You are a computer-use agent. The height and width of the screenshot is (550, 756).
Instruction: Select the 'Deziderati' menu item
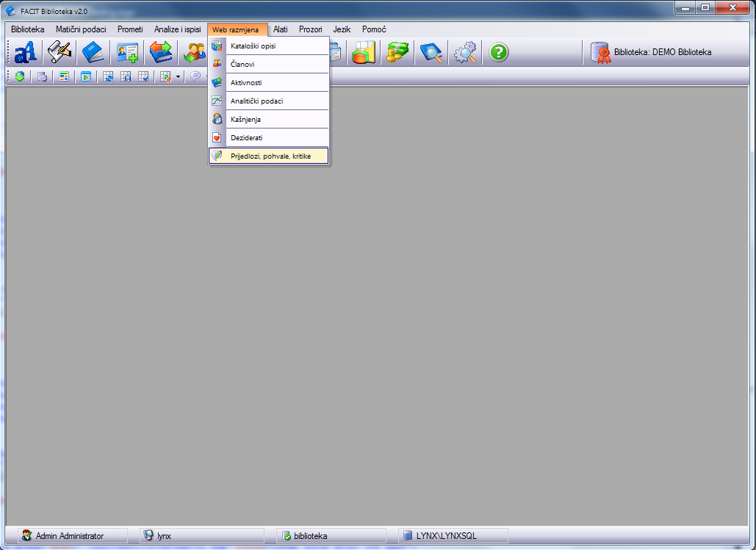point(246,137)
